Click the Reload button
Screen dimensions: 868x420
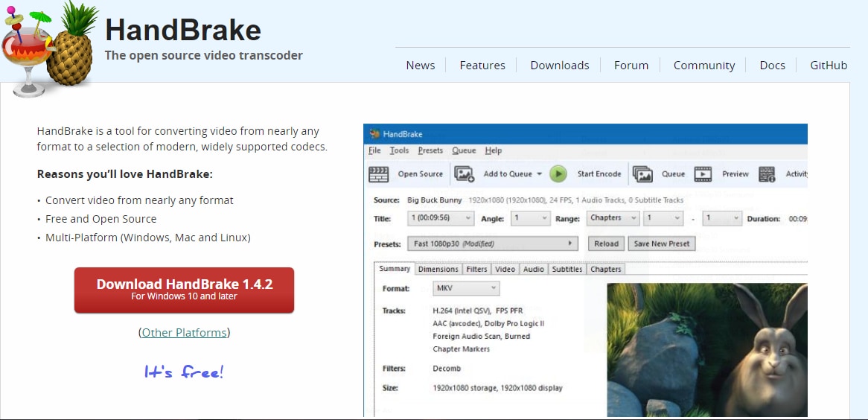point(606,244)
